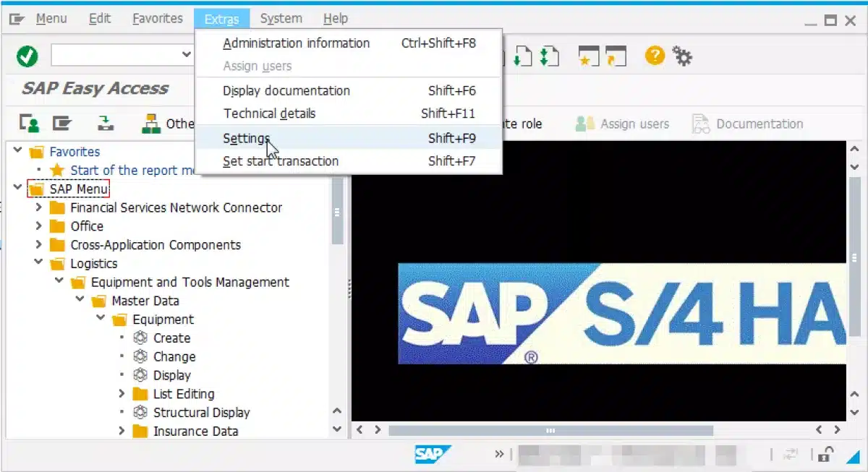Click tree panel scroll down arrow
868x472 pixels.
337,429
